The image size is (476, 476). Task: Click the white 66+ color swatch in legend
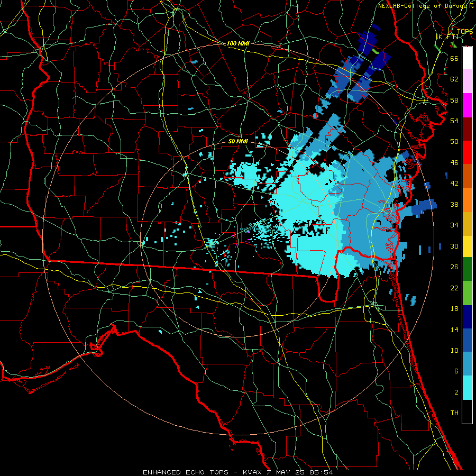tap(467, 58)
